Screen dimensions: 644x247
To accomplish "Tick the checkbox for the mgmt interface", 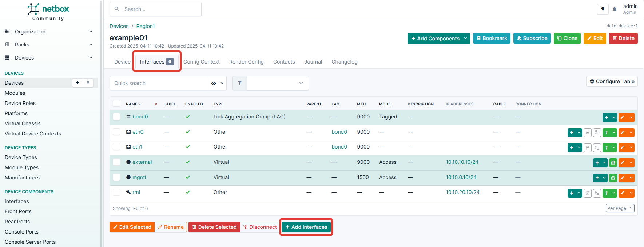I will pos(116,177).
